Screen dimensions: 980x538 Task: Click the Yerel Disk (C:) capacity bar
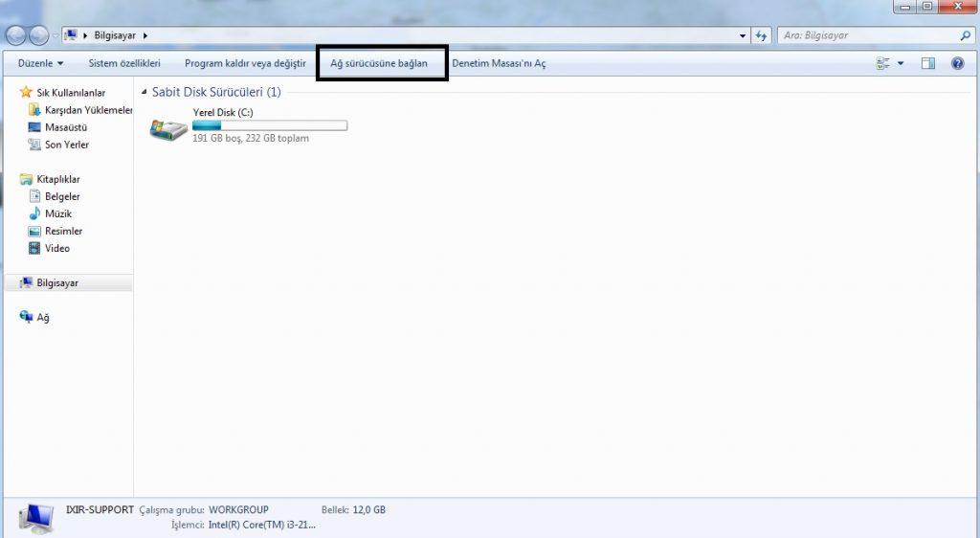pos(270,125)
